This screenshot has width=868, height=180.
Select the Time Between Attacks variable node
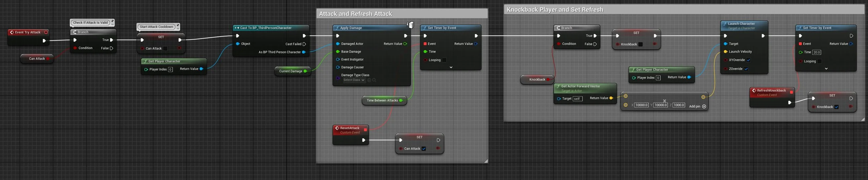(384, 100)
